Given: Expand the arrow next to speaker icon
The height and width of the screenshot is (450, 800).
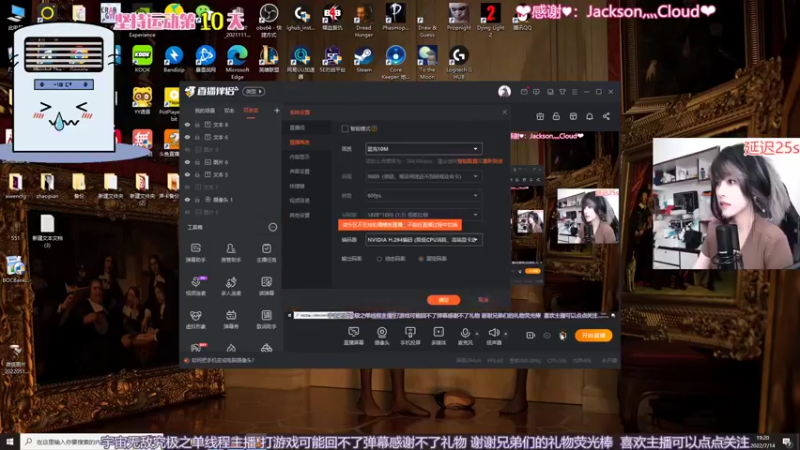Looking at the screenshot, I should 506,334.
